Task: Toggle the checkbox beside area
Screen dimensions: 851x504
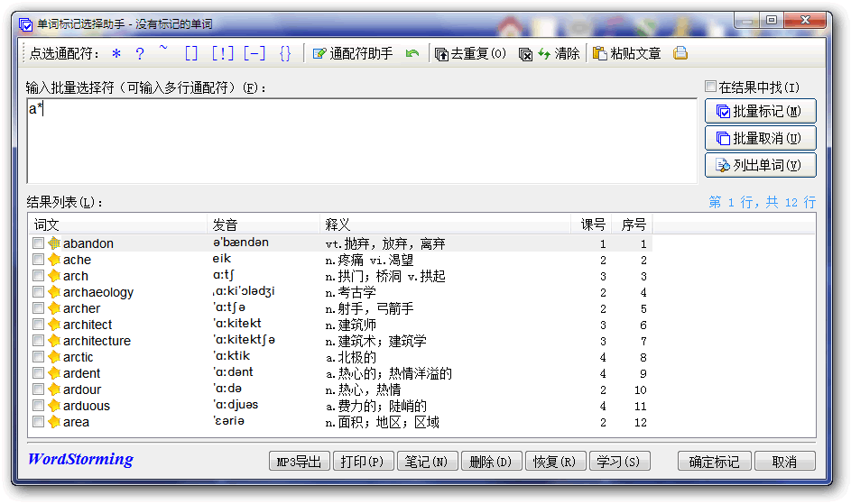Action: pos(38,422)
